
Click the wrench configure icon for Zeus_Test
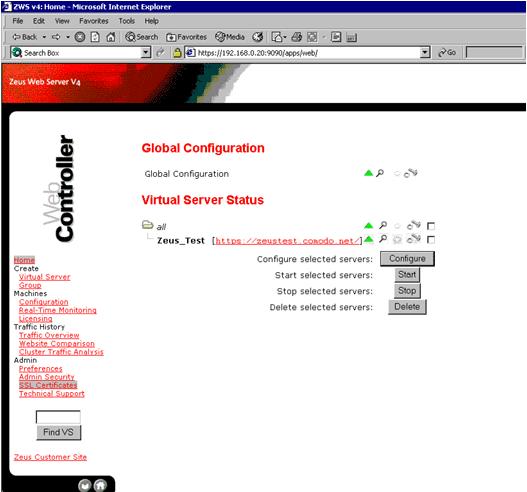point(414,239)
